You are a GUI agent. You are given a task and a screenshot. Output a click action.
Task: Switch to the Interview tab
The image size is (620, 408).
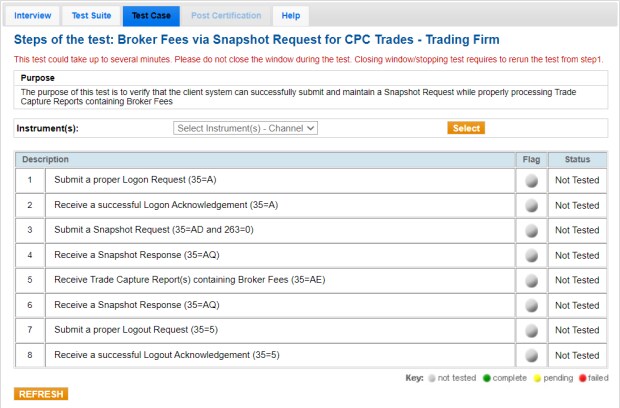coord(33,16)
